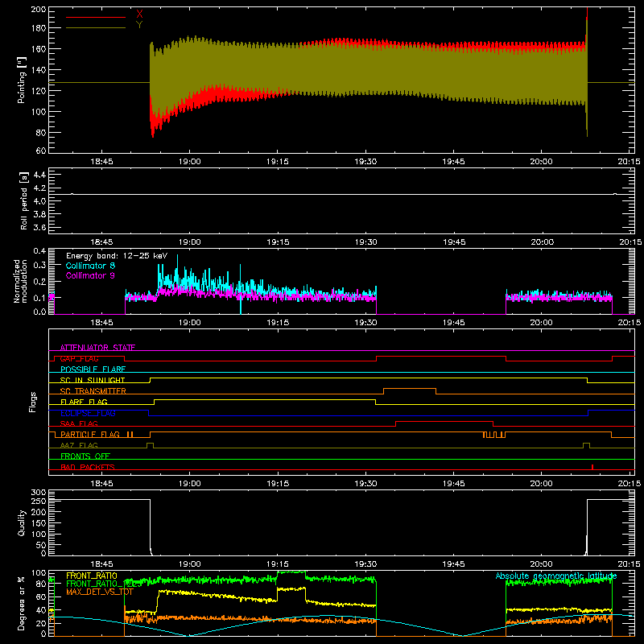Click the 250 tick on Quality axis
Viewport: 644px width, 644px height.
tap(39, 501)
